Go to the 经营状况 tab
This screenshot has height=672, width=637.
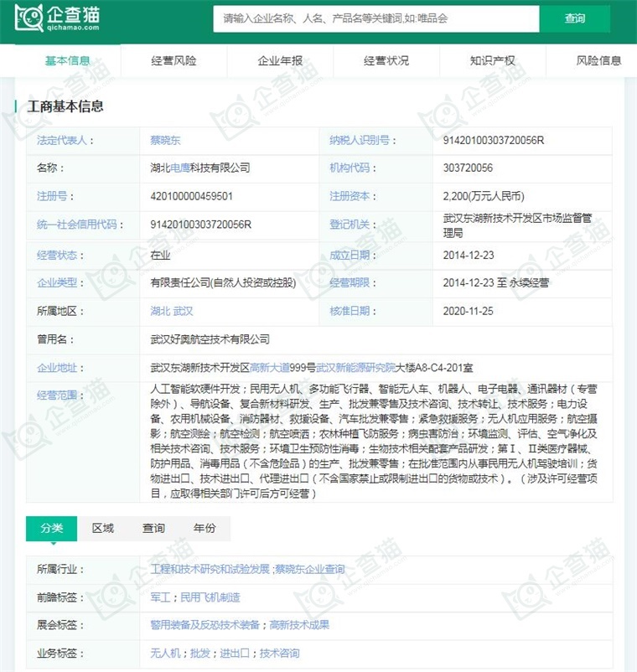pos(386,61)
